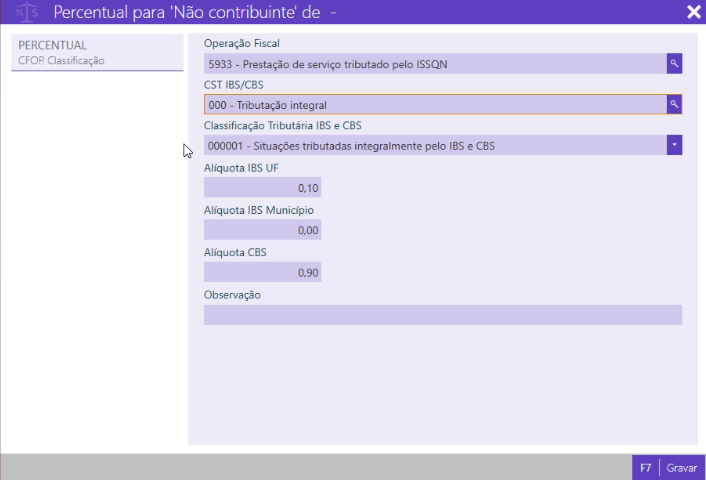Click inside the Observação text field

point(442,315)
